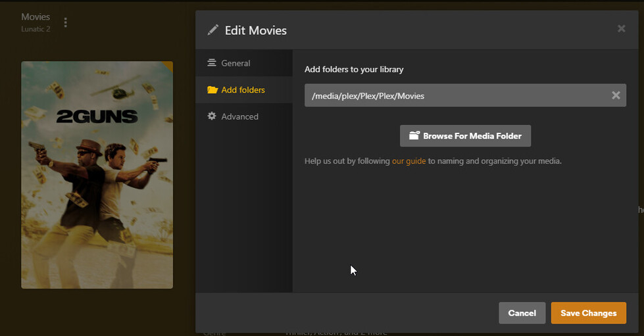Screen dimensions: 644x336
Task: Click Save Changes
Action: (589, 313)
